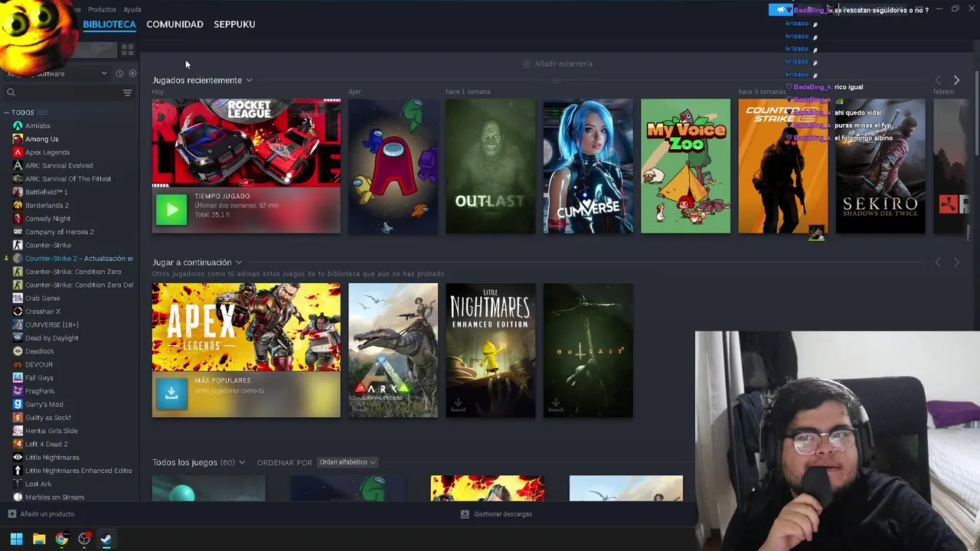This screenshot has height=551, width=980.
Task: Select Fall Guys in sidebar list
Action: 39,378
